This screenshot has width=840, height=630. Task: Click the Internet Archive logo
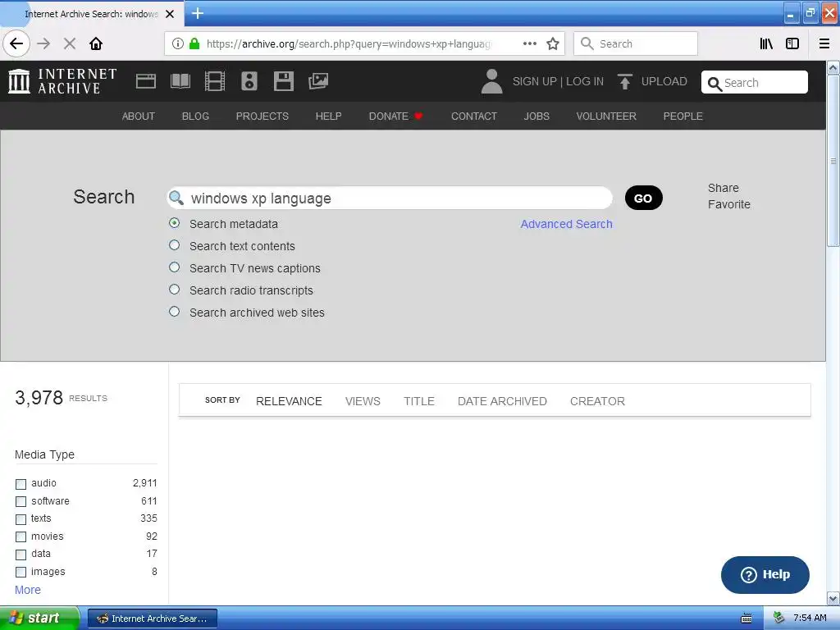click(x=62, y=81)
